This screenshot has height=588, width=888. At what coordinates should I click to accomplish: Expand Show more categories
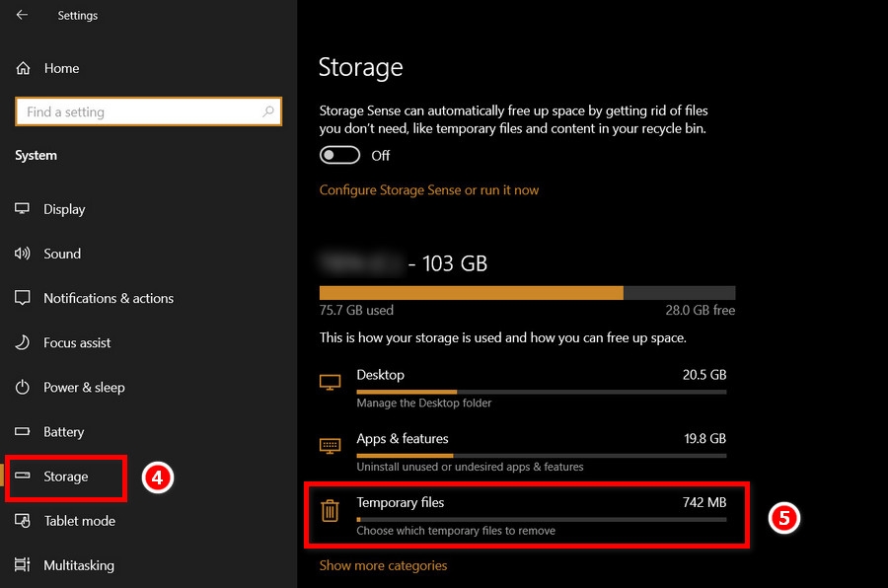(x=383, y=566)
